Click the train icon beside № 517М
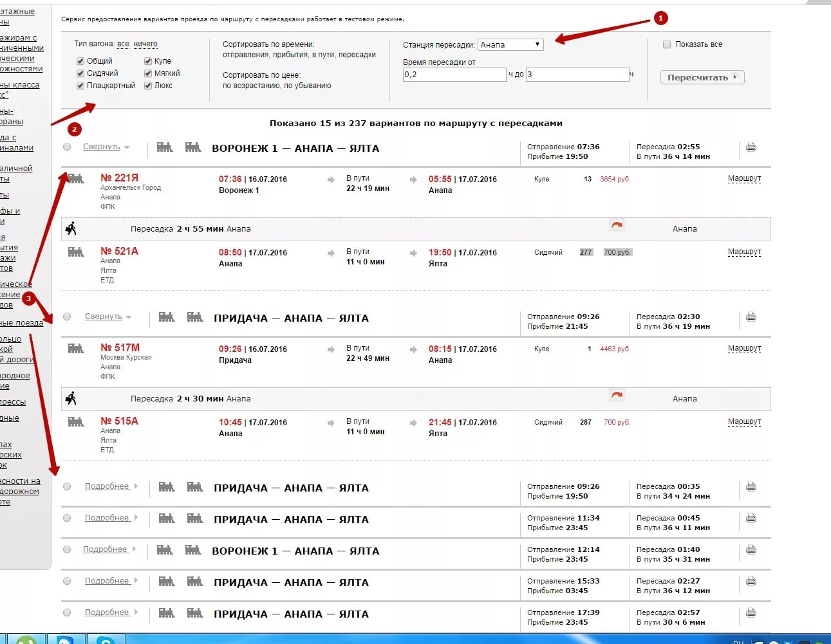The image size is (831, 644). [76, 349]
